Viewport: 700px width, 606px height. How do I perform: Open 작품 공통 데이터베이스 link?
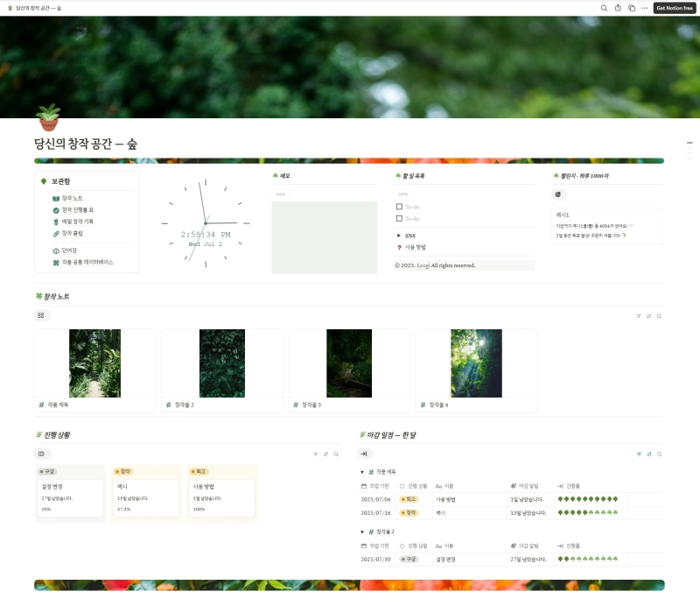click(x=87, y=262)
